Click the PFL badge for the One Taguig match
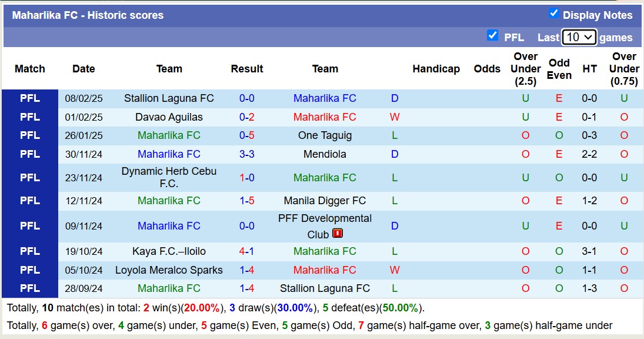The width and height of the screenshot is (644, 339). click(x=29, y=135)
